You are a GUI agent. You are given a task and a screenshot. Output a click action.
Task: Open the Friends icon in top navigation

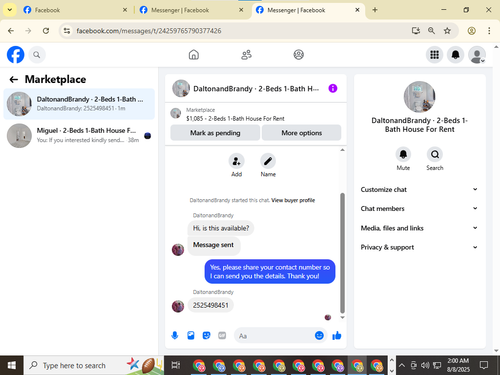[x=246, y=55]
